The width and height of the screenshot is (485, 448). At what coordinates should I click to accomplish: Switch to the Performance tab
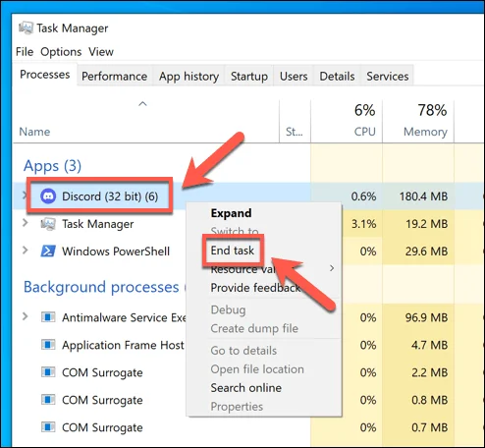(x=115, y=76)
